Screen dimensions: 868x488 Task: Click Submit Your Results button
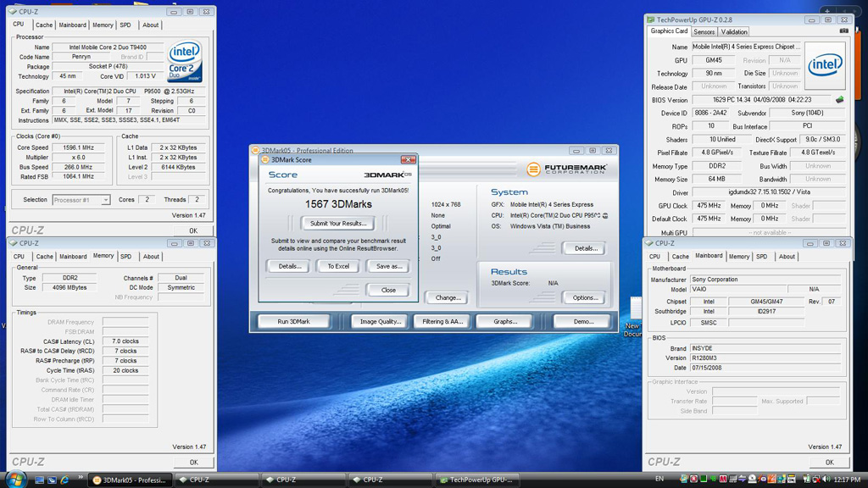coord(338,224)
